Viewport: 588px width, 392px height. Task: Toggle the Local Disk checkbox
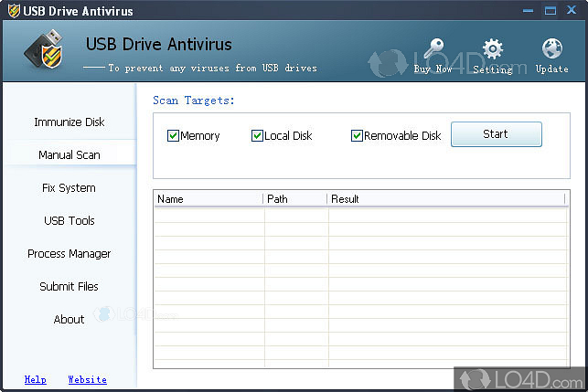coord(257,136)
